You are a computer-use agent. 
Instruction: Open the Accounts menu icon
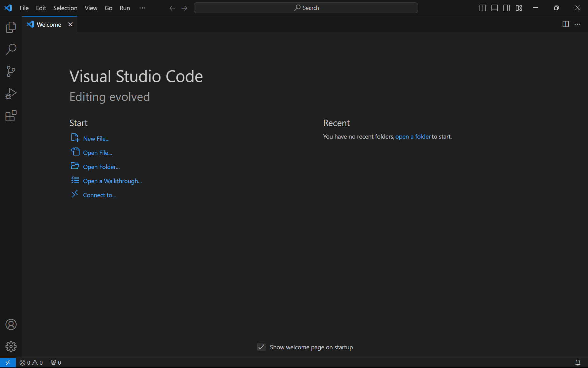(11, 324)
